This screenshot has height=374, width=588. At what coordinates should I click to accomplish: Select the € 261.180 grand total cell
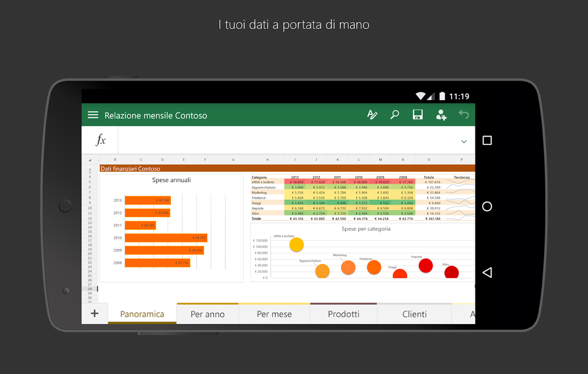(x=433, y=219)
